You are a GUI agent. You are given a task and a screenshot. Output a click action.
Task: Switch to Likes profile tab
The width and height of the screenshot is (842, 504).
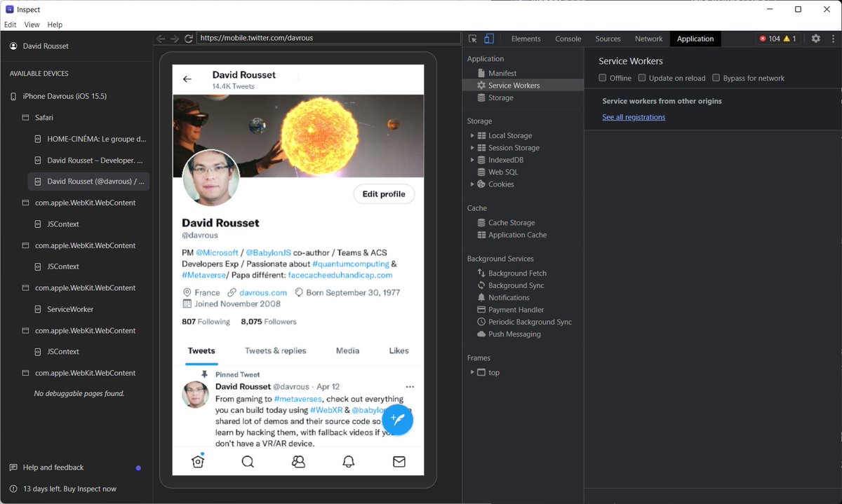399,350
